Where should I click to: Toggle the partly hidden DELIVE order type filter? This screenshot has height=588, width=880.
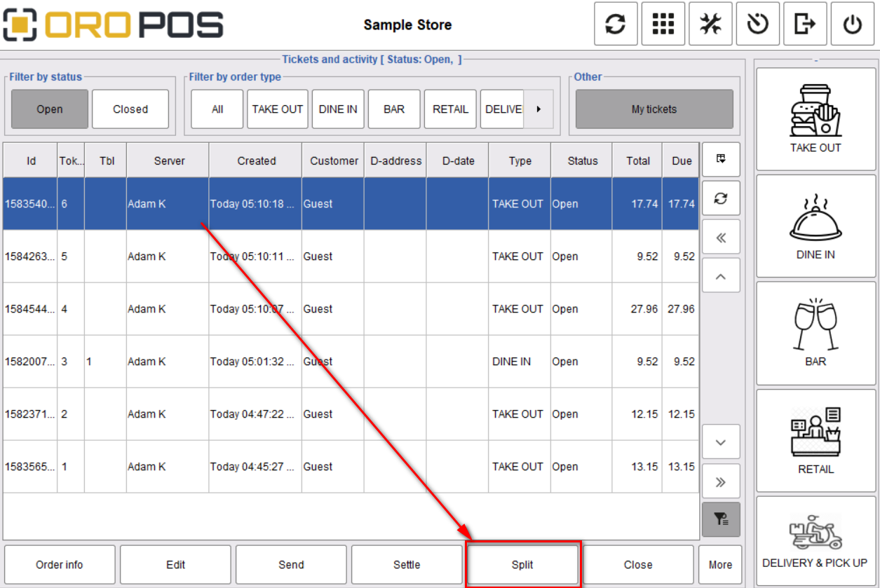[x=503, y=109]
